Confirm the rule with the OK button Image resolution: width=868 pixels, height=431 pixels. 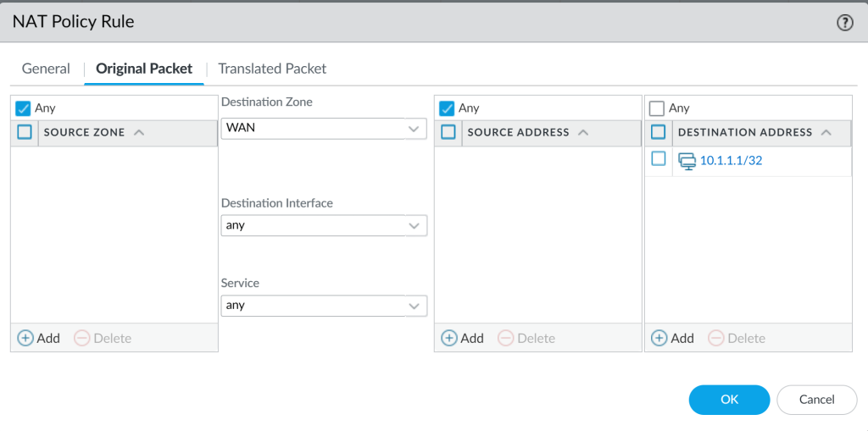729,400
